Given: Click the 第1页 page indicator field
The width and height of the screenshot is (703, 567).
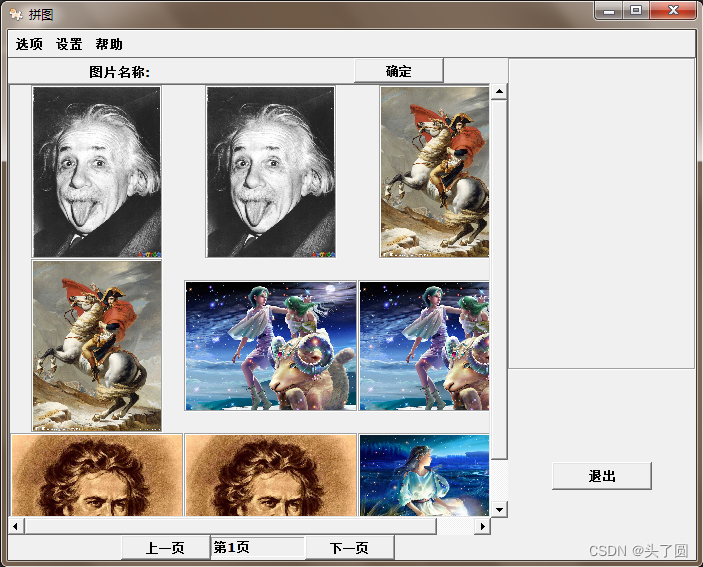Looking at the screenshot, I should tap(258, 548).
